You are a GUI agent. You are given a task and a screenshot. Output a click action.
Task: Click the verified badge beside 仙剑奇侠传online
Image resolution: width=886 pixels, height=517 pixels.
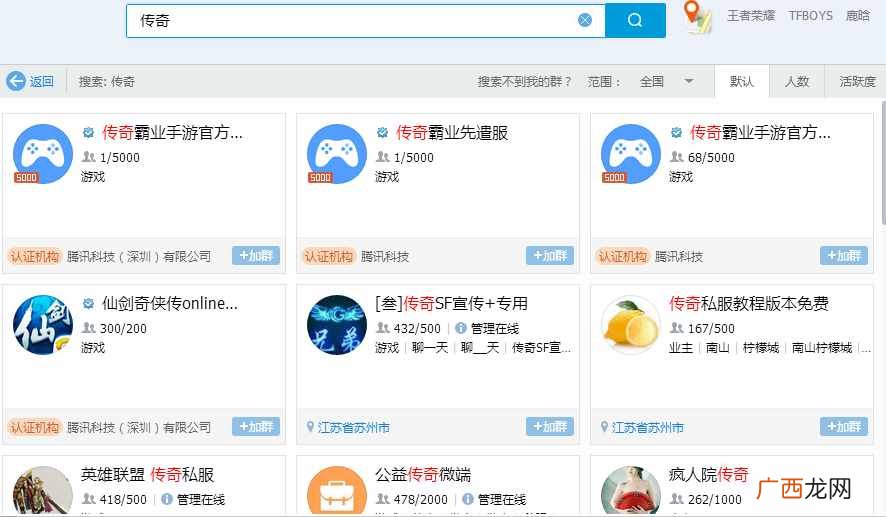pyautogui.click(x=89, y=303)
